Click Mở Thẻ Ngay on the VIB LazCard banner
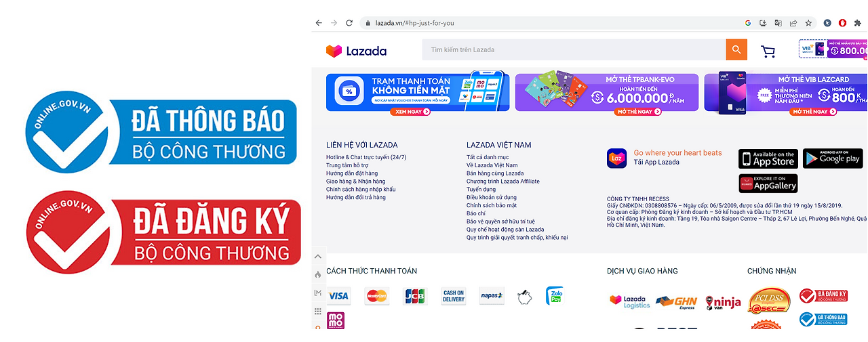The image size is (868, 342). click(x=814, y=112)
